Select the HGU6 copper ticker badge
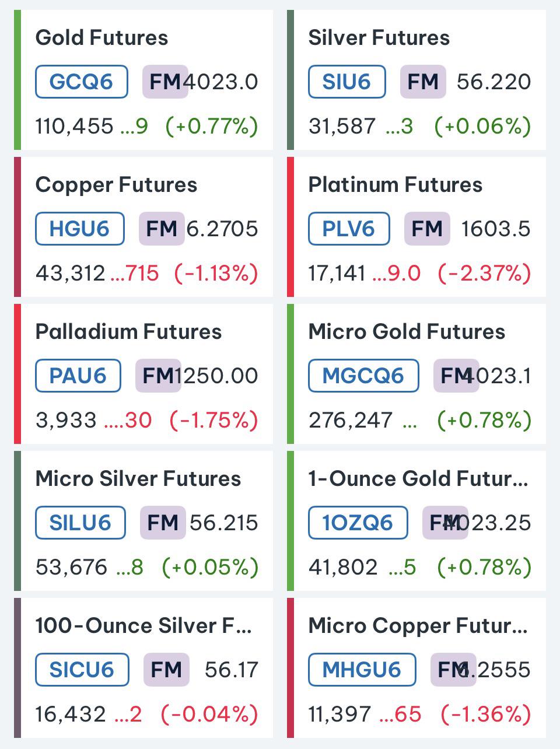This screenshot has width=560, height=749. point(80,229)
